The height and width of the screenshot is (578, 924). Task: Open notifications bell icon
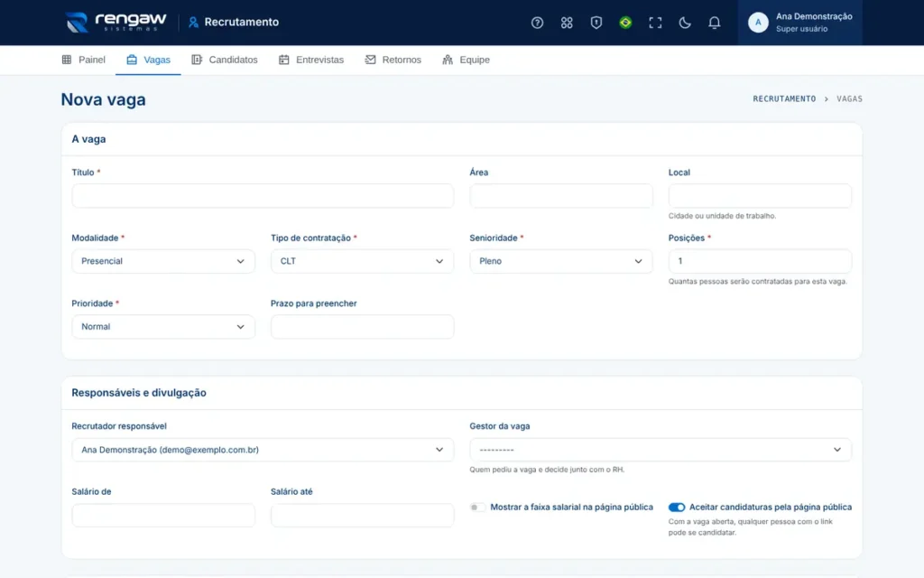[714, 23]
